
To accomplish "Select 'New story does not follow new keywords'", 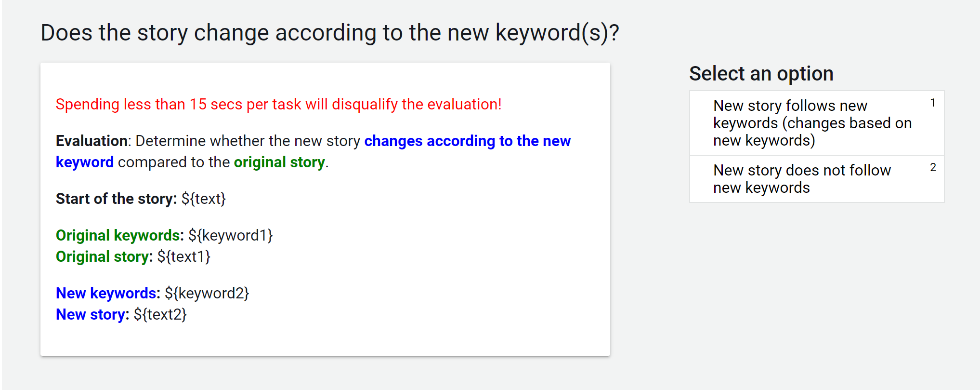I will 817,179.
